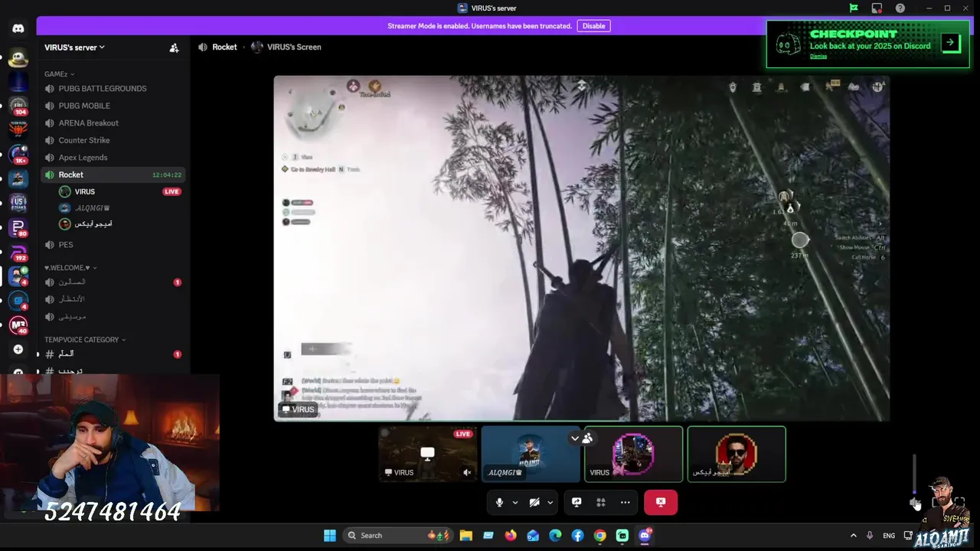Image resolution: width=980 pixels, height=551 pixels.
Task: Click the red stop stream button
Action: point(661,502)
